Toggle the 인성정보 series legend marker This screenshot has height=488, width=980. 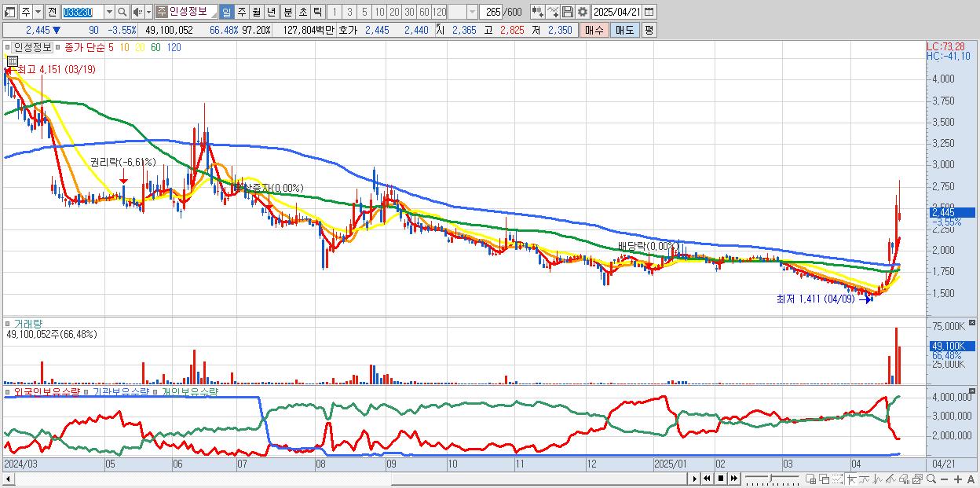pos(9,47)
